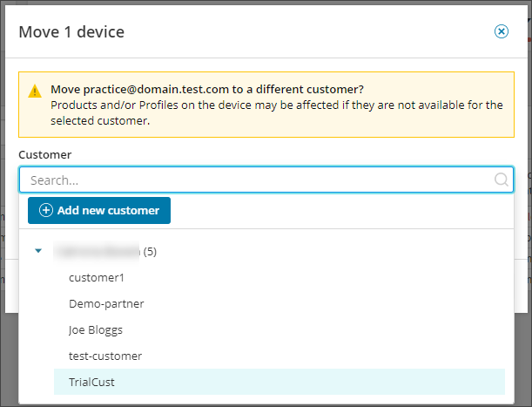Choose Demo-partner as the customer
Viewport: 532px width, 407px height.
coord(106,304)
